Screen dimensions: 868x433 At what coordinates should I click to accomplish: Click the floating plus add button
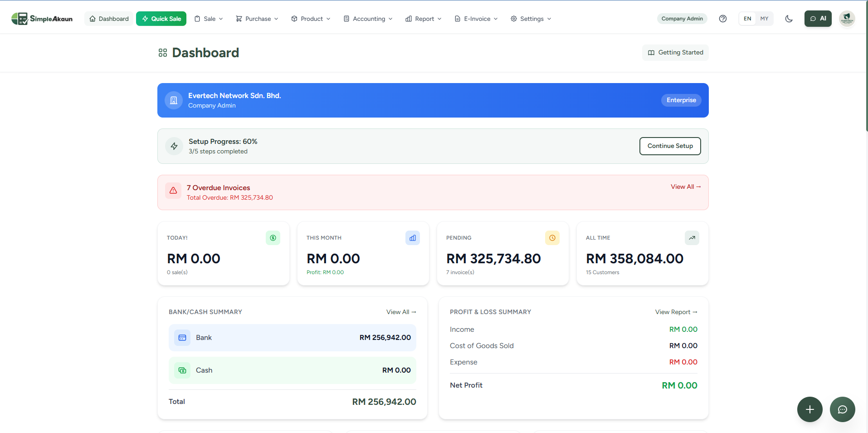point(809,409)
